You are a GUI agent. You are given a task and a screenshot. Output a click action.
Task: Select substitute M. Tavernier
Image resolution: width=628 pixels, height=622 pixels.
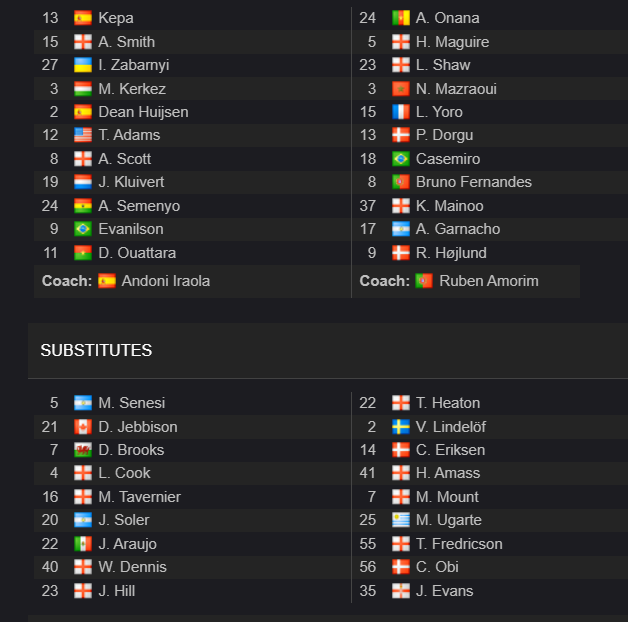[x=139, y=497]
